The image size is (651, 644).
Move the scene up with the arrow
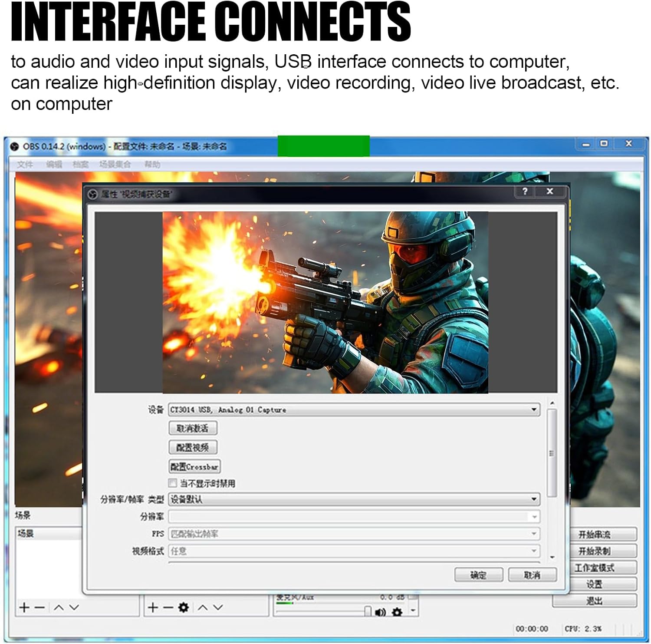[59, 608]
